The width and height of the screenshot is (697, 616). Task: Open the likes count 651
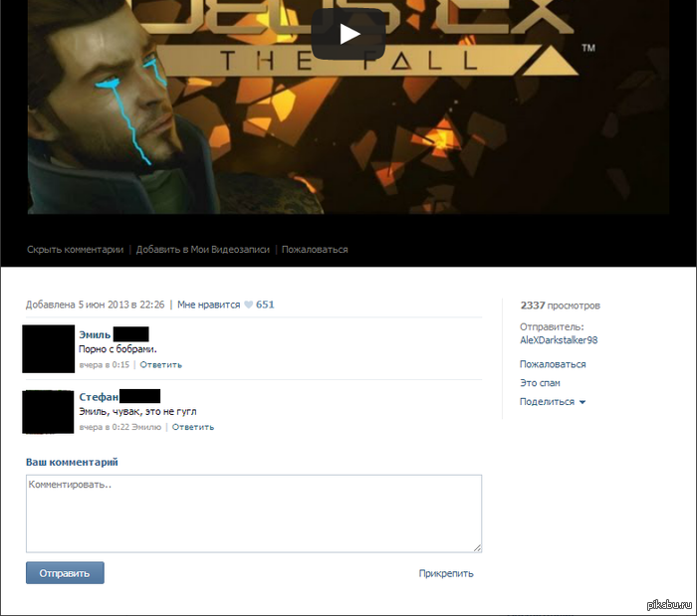click(265, 305)
